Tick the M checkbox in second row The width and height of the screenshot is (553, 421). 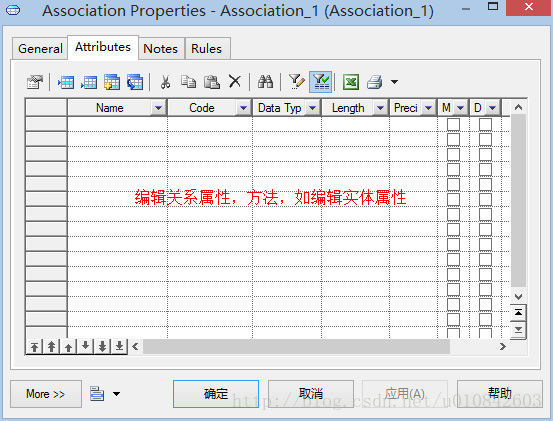454,139
